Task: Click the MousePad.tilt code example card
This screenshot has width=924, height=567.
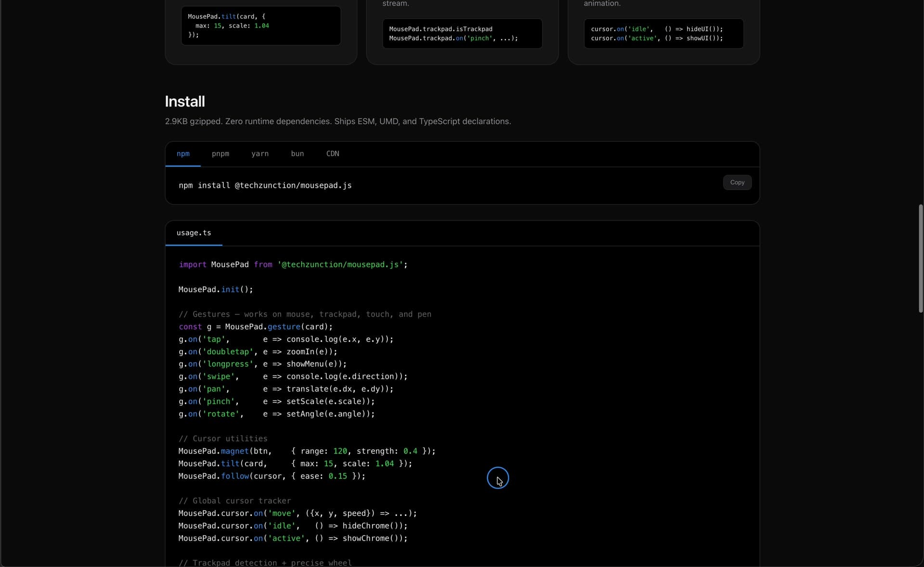Action: 260,26
